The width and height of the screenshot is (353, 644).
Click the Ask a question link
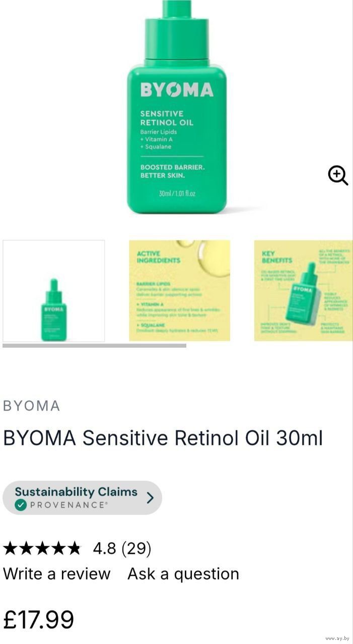point(183,574)
